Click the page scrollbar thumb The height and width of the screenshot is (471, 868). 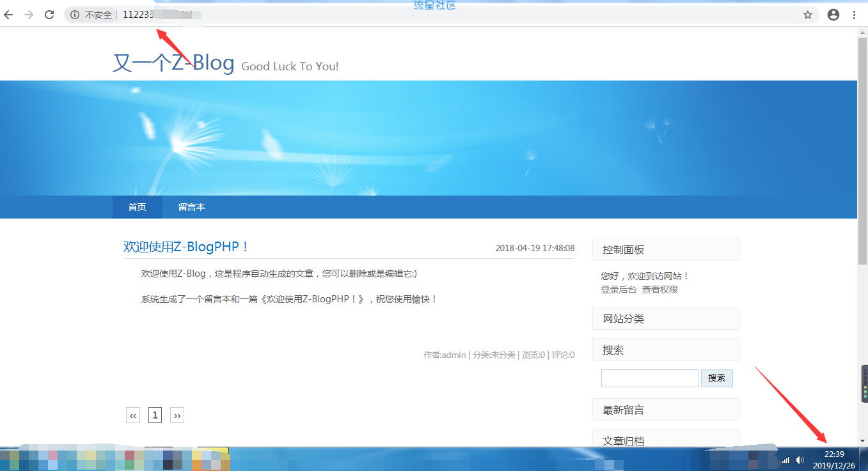pyautogui.click(x=862, y=151)
